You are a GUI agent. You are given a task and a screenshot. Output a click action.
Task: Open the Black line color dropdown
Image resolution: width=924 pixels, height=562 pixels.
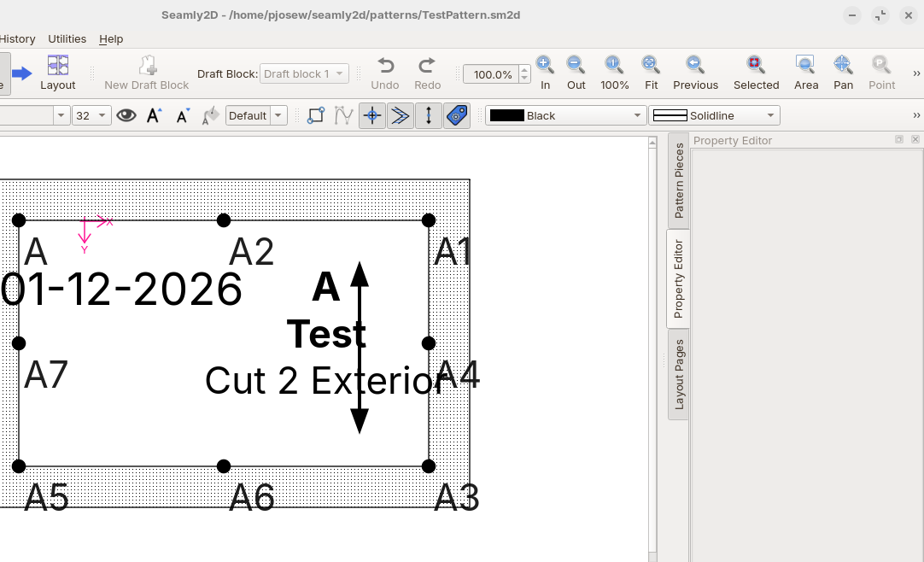[x=566, y=115]
